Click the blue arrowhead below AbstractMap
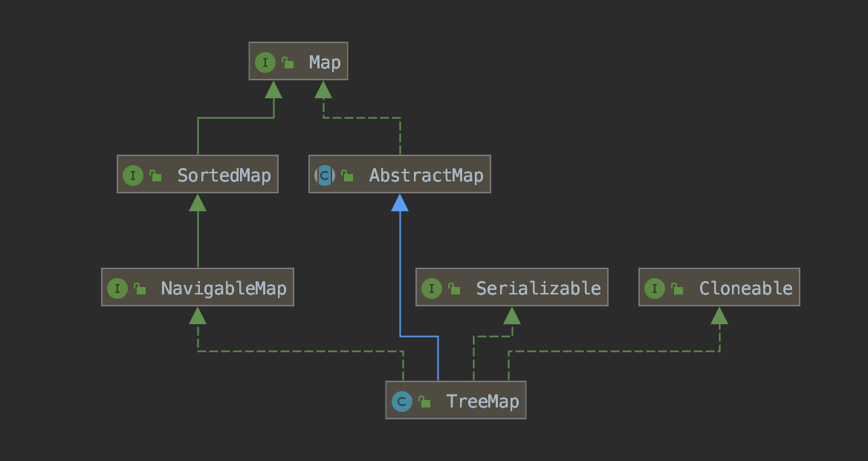This screenshot has height=461, width=868. (400, 202)
